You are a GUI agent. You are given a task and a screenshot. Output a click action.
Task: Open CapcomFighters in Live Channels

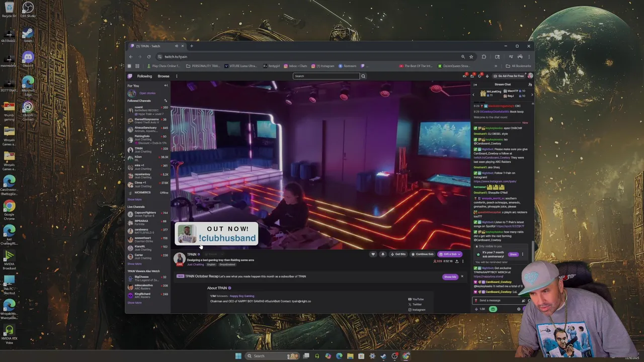[x=147, y=214]
